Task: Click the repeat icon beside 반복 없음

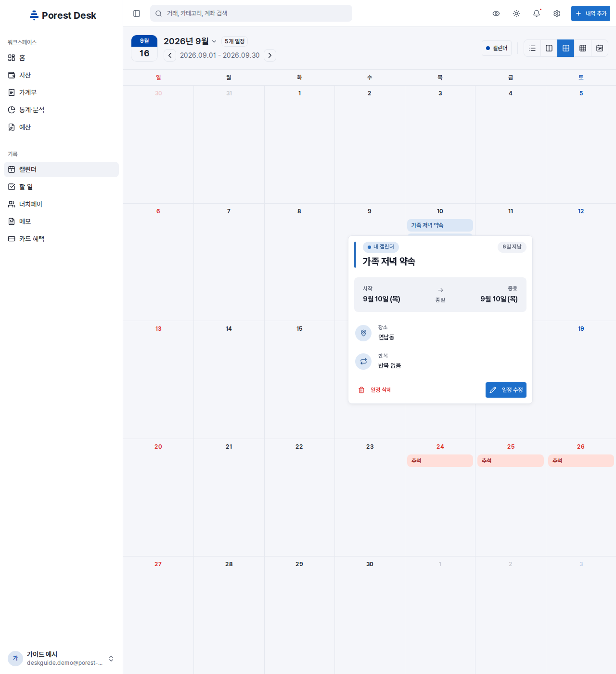Action: (x=363, y=361)
